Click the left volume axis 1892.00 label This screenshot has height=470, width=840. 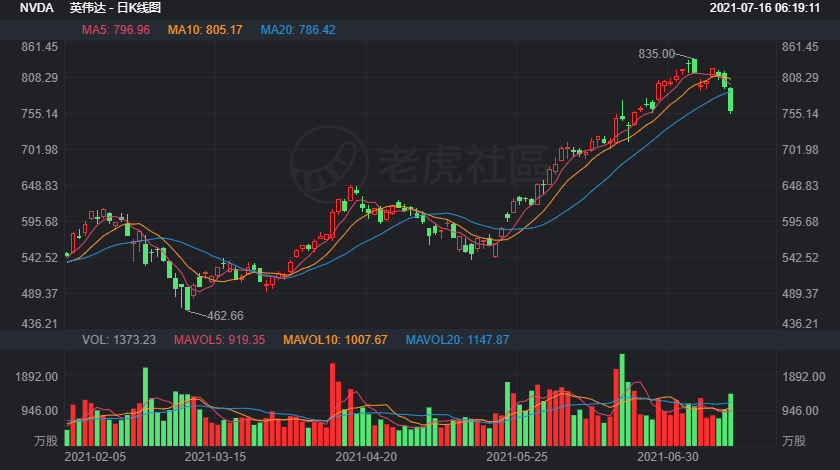click(36, 377)
